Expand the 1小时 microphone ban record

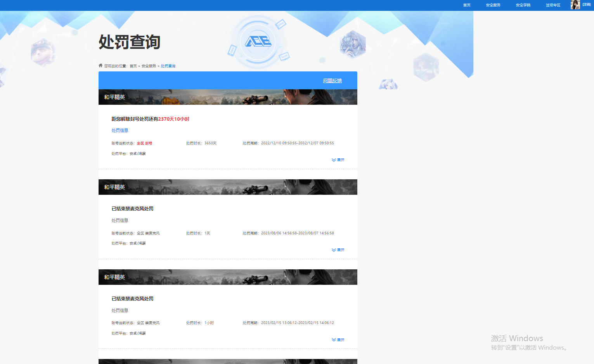coord(338,340)
